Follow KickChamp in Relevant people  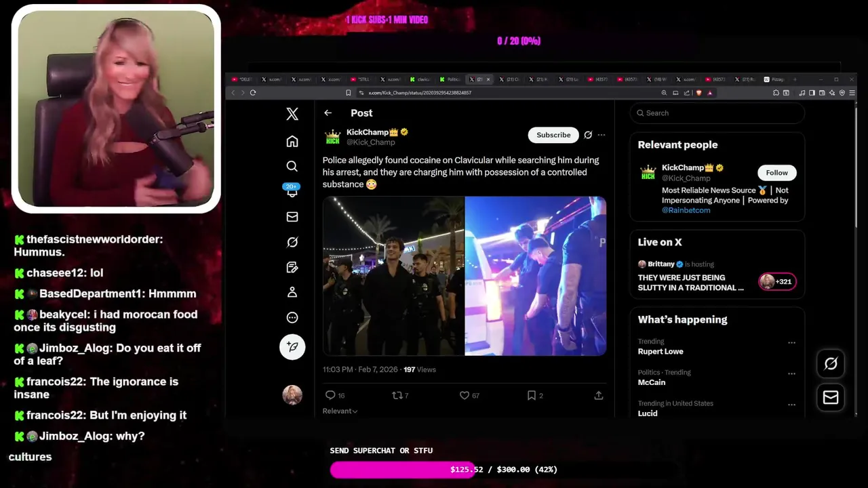tap(776, 173)
